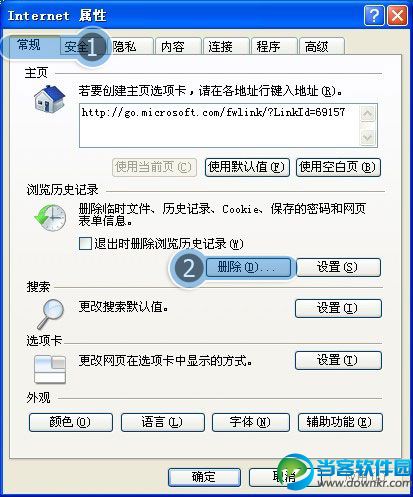This screenshot has width=413, height=497.
Task: Open 颜色(O) appearance settings
Action: tap(71, 422)
